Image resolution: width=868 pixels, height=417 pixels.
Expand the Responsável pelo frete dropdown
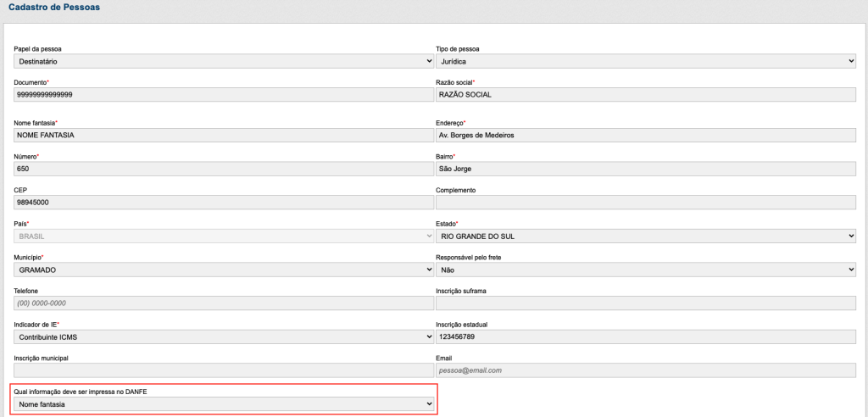point(645,270)
